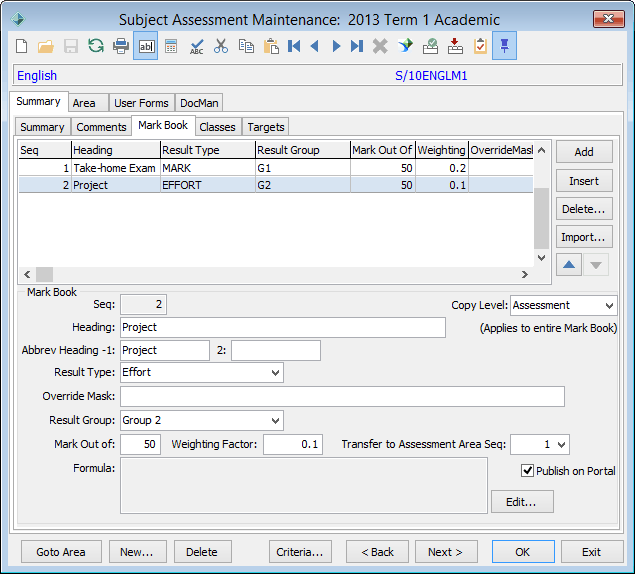This screenshot has height=574, width=635.
Task: Click into the Override Mask field
Action: pos(342,397)
